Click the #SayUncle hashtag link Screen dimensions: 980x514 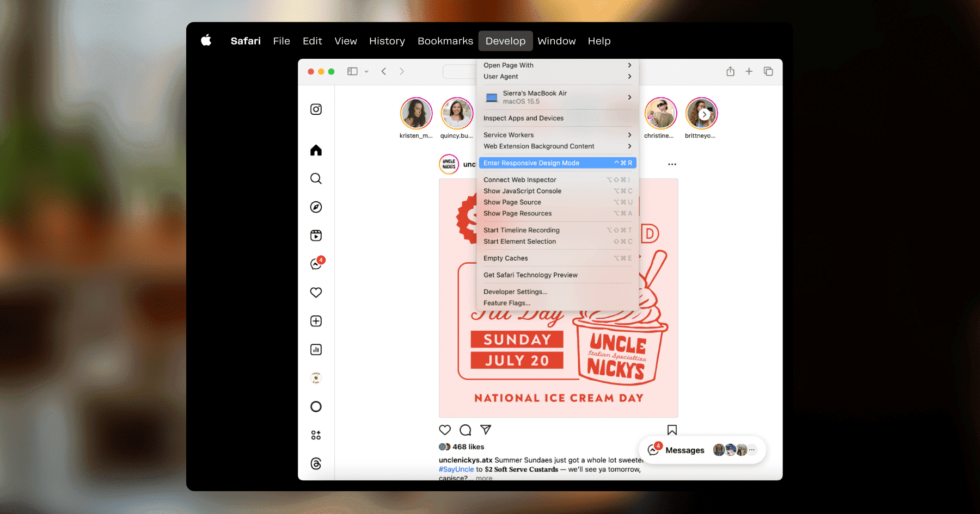coord(456,469)
